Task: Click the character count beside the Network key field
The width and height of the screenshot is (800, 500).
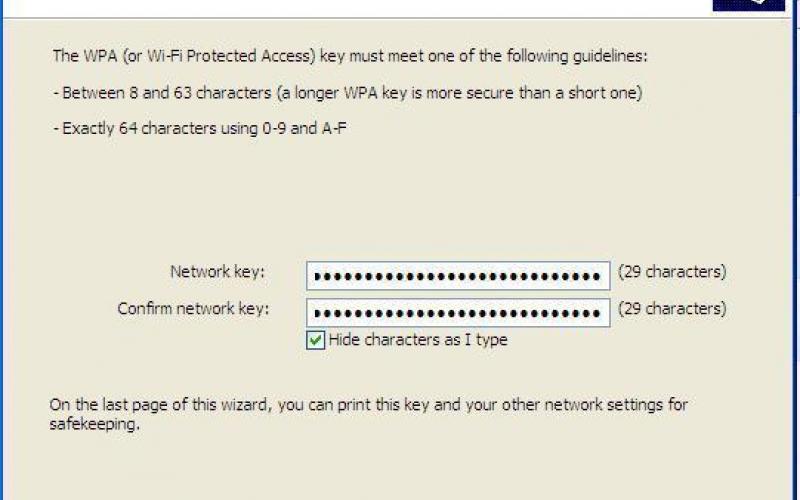Action: pyautogui.click(x=672, y=272)
